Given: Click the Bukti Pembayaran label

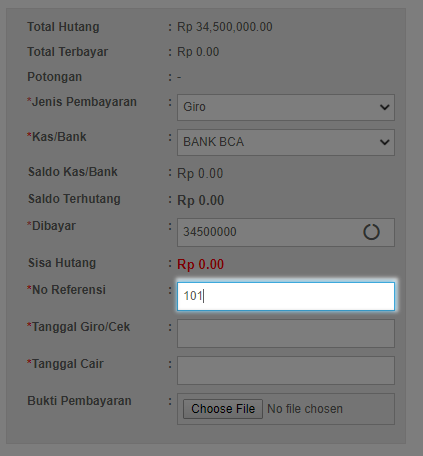Looking at the screenshot, I should [x=79, y=401].
